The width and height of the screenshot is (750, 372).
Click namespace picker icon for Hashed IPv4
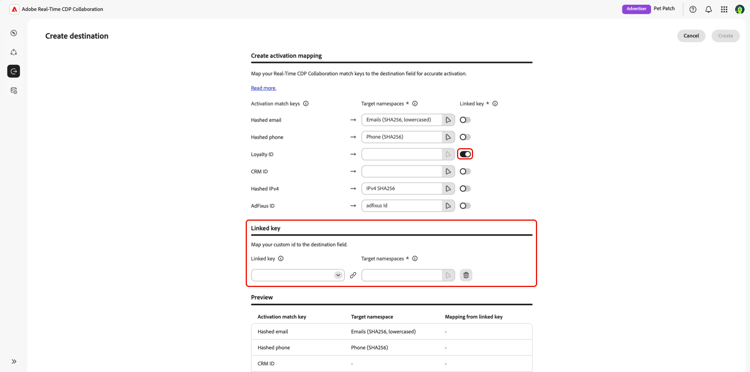click(x=448, y=188)
